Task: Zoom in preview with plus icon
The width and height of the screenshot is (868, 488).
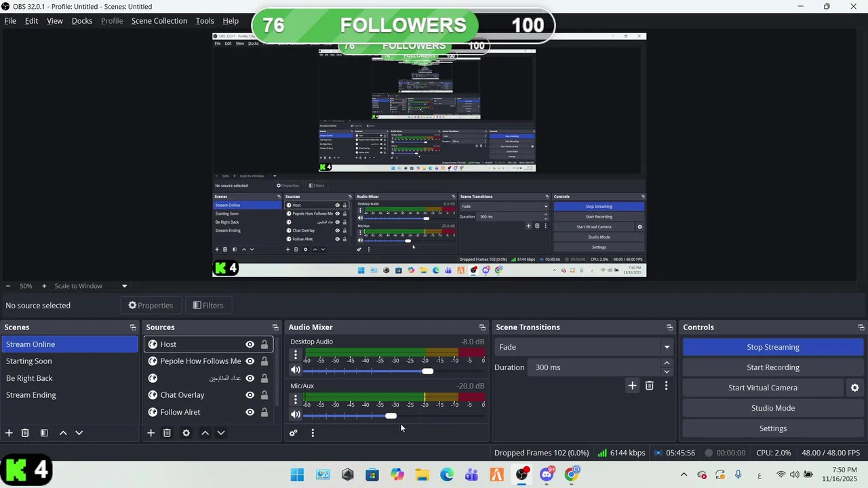Action: [44, 286]
